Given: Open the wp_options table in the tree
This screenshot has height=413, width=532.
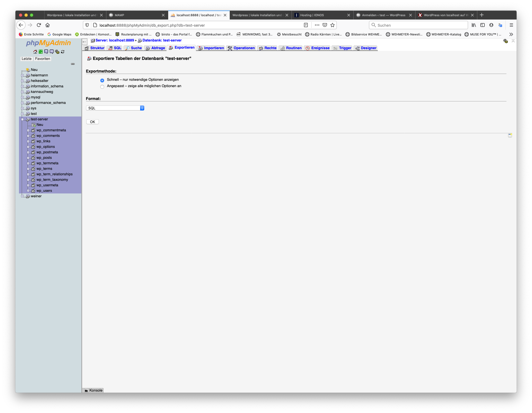Looking at the screenshot, I should click(x=46, y=147).
